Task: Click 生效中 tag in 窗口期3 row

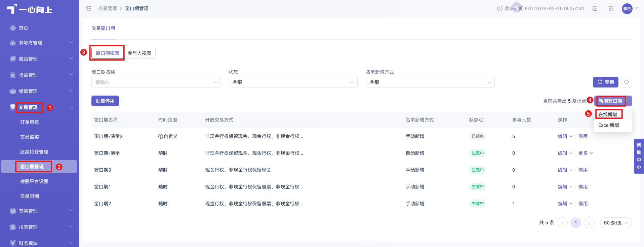Action: [478, 170]
